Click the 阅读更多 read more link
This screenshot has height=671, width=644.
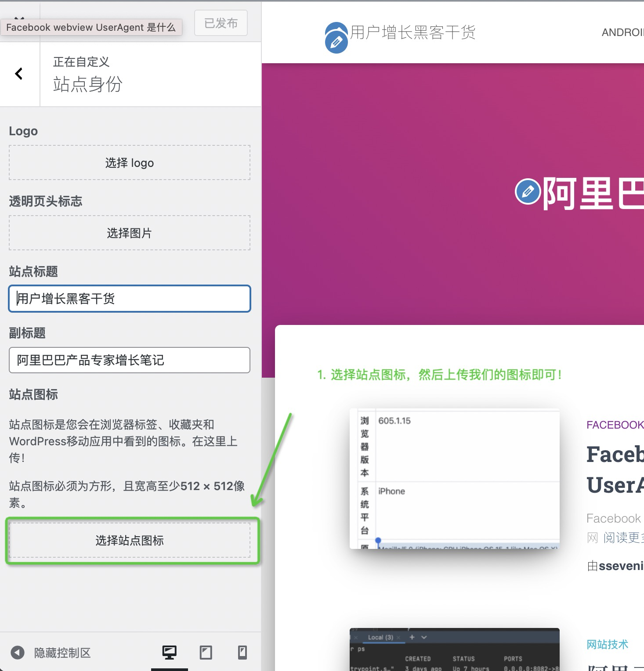tap(624, 538)
